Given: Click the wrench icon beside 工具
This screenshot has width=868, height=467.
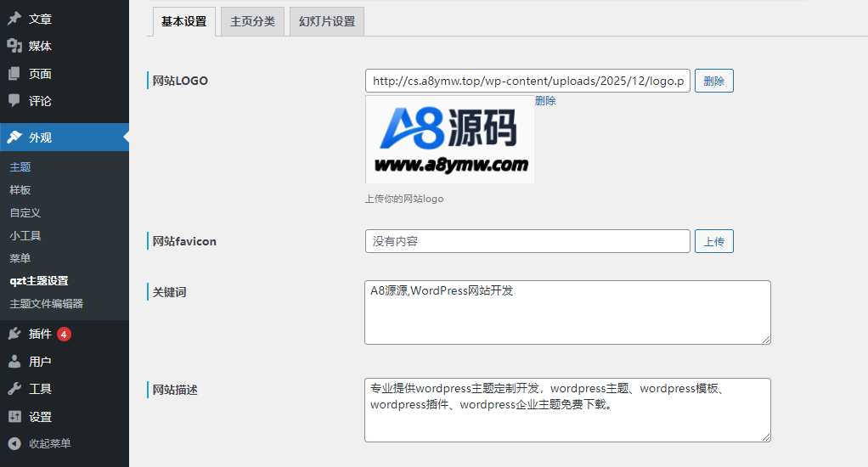Looking at the screenshot, I should 14,388.
